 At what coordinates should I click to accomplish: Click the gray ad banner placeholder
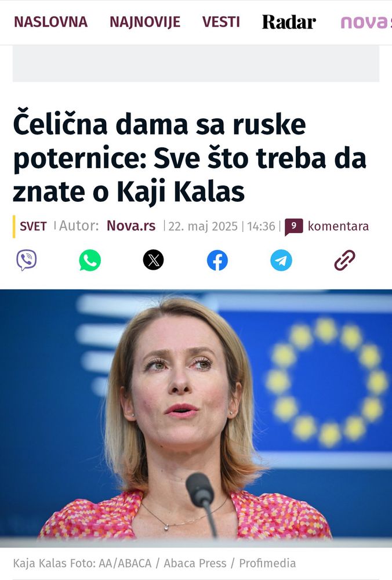pyautogui.click(x=196, y=64)
